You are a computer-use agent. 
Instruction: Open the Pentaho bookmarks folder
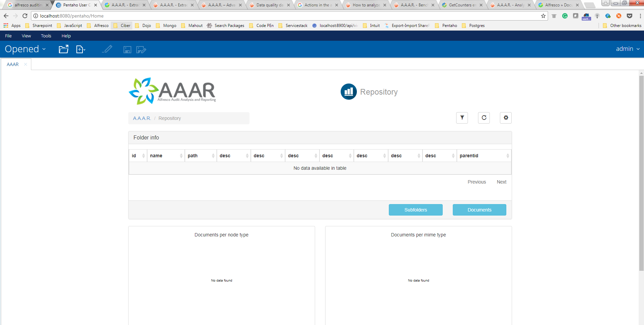[x=446, y=26]
